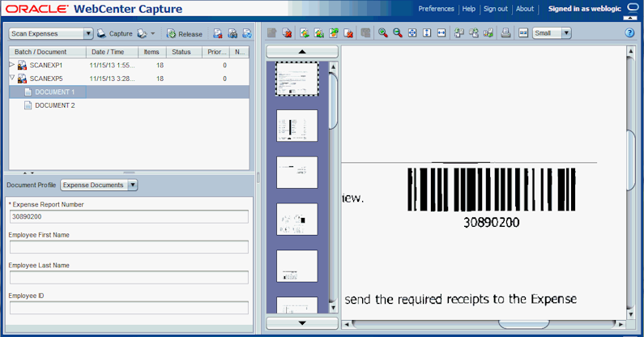Click the print page icon
Image resolution: width=644 pixels, height=337 pixels.
point(505,33)
